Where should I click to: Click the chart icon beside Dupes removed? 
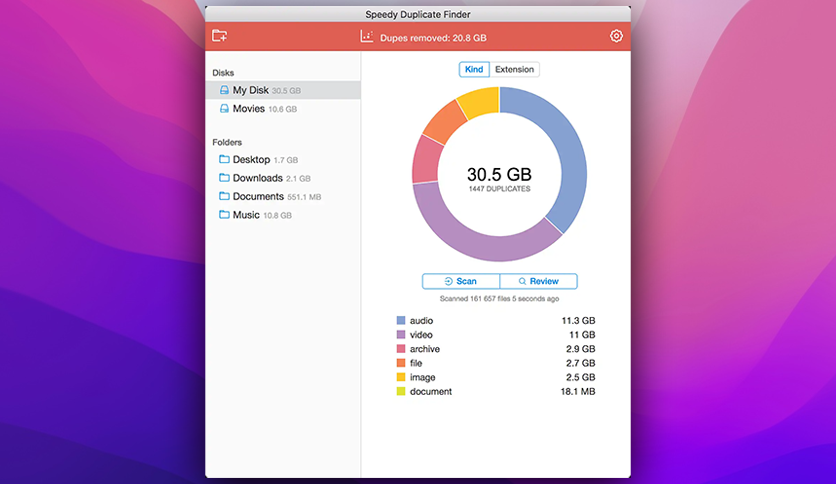point(366,36)
